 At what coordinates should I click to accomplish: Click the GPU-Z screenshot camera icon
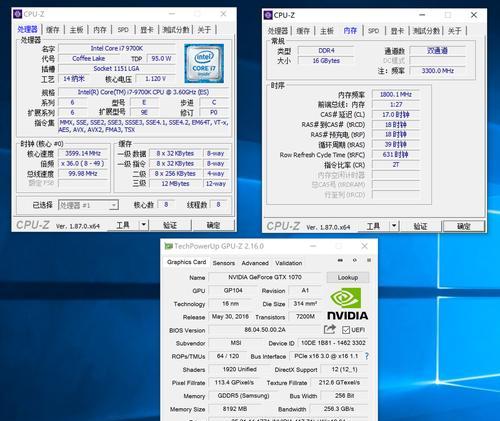[340, 260]
